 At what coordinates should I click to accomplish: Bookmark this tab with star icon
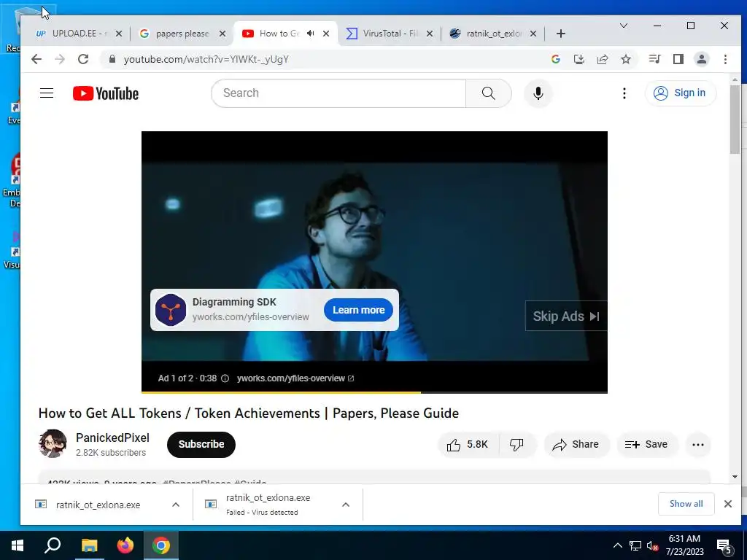point(626,59)
